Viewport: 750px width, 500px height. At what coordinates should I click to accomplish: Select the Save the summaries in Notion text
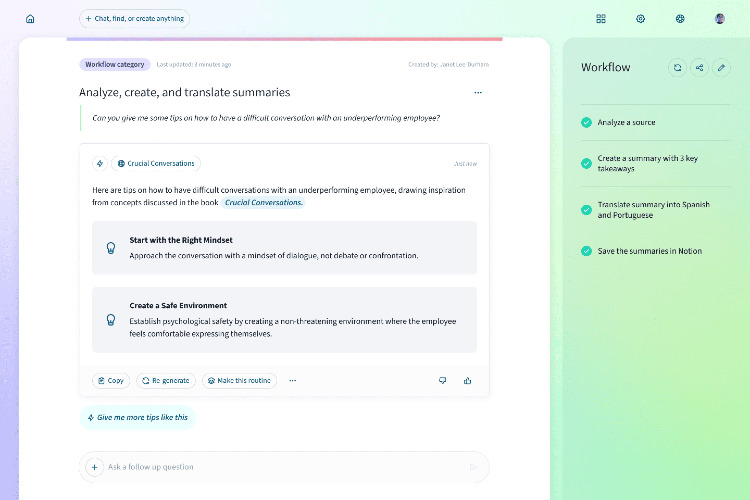650,251
